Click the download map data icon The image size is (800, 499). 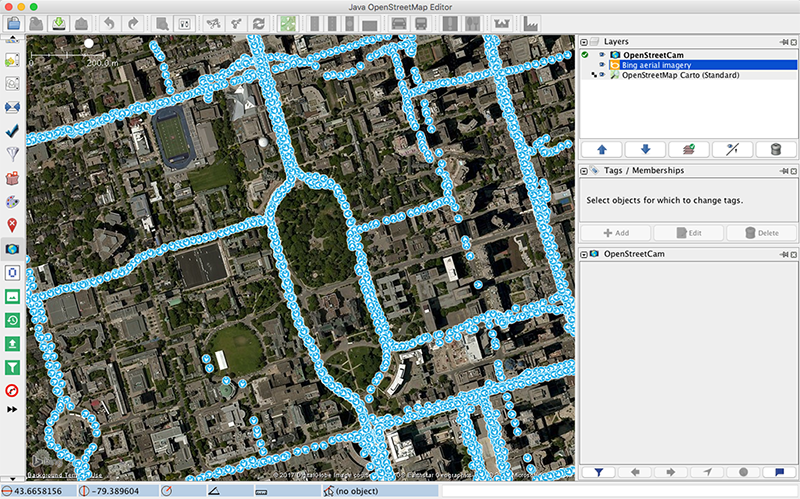tap(58, 22)
